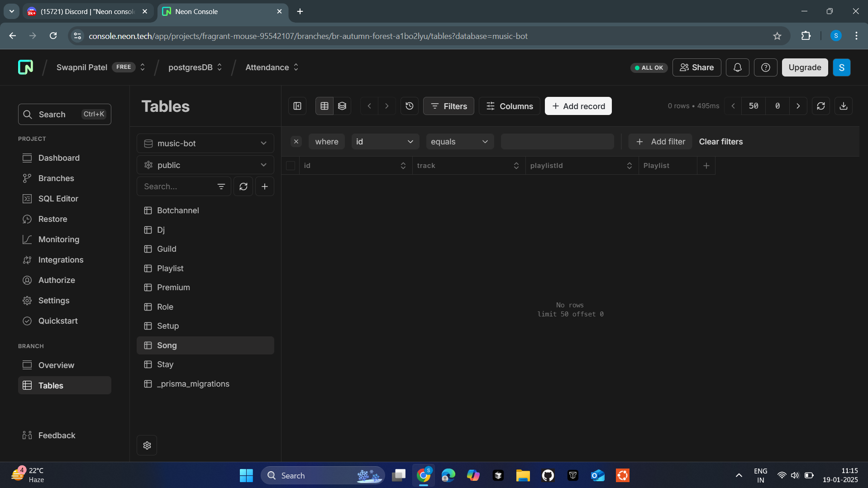868x488 pixels.
Task: Open Authorize page
Action: pyautogui.click(x=65, y=280)
